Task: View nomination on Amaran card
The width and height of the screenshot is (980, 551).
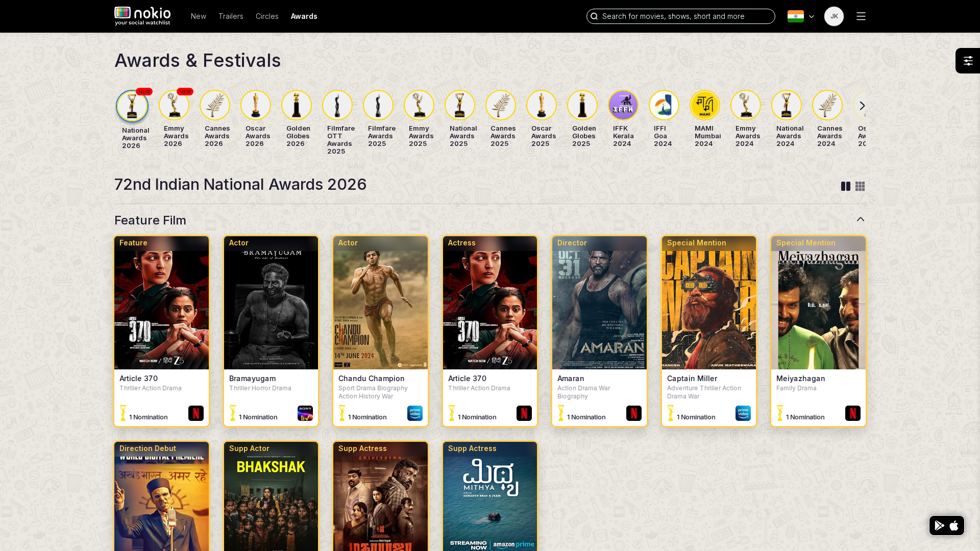Action: click(x=581, y=414)
